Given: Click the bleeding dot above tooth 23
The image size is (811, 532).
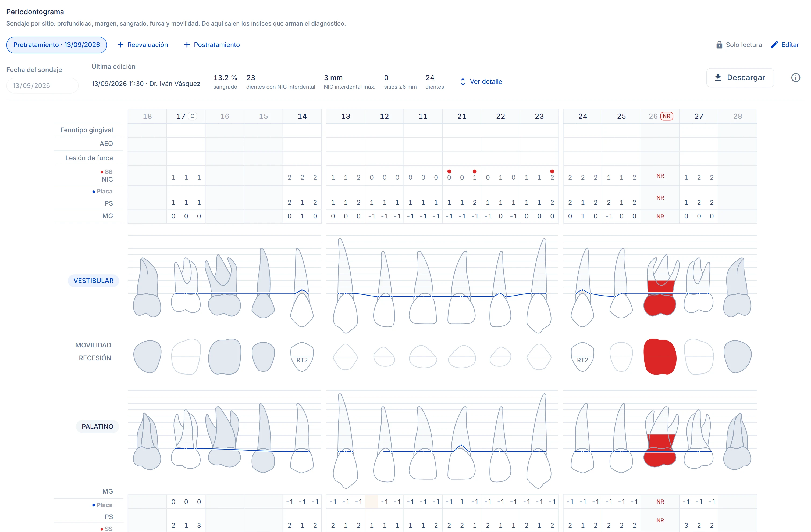Looking at the screenshot, I should pyautogui.click(x=552, y=171).
